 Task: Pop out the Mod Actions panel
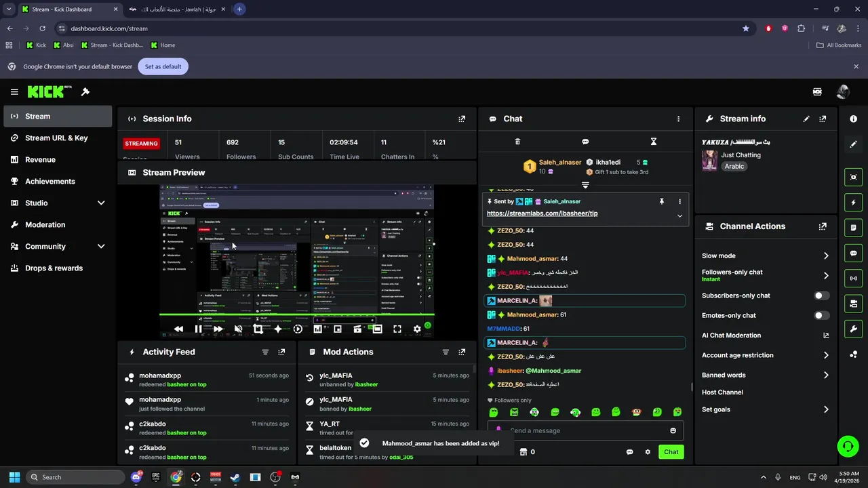[462, 352]
